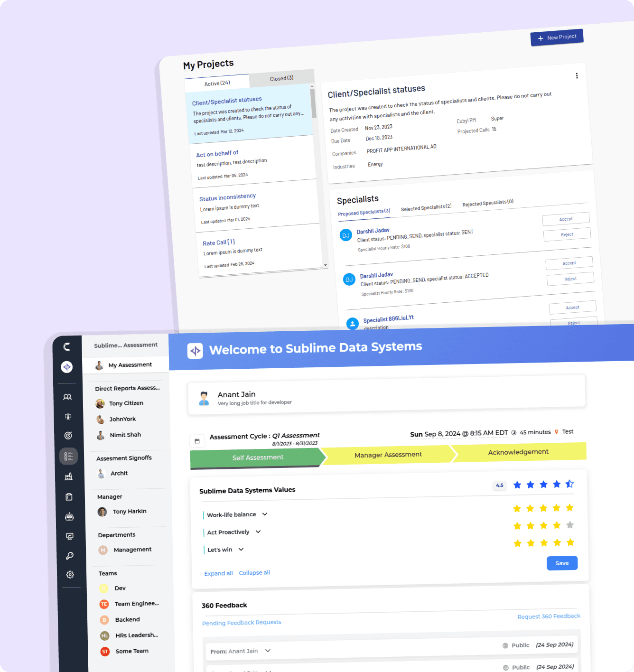Set Work-life balance first star
634x672 pixels.
(x=517, y=509)
